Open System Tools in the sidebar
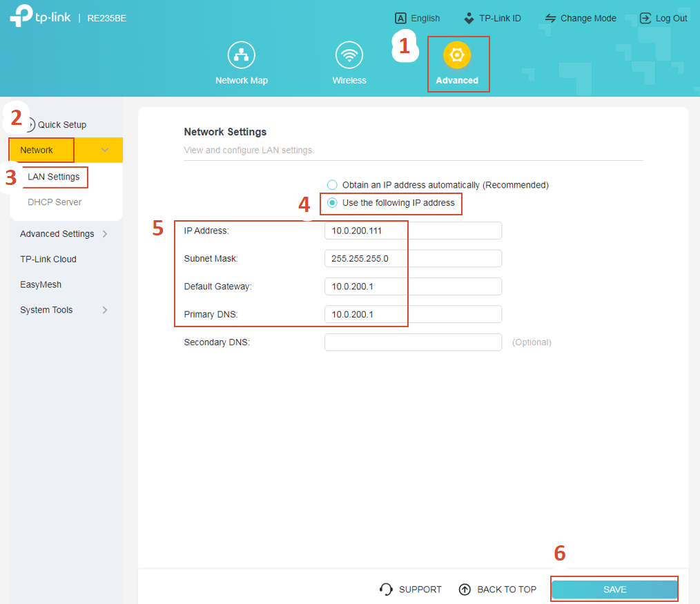This screenshot has height=604, width=700. pyautogui.click(x=46, y=310)
